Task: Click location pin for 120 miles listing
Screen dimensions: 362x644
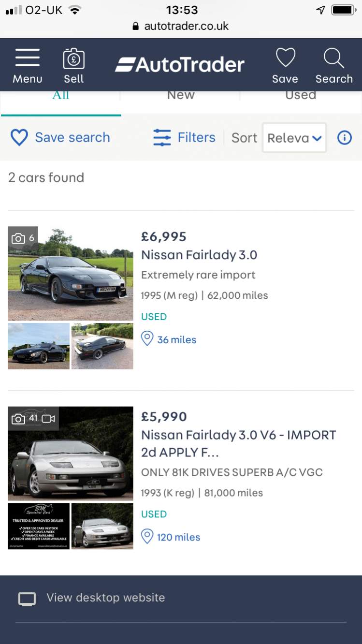Action: tap(147, 536)
